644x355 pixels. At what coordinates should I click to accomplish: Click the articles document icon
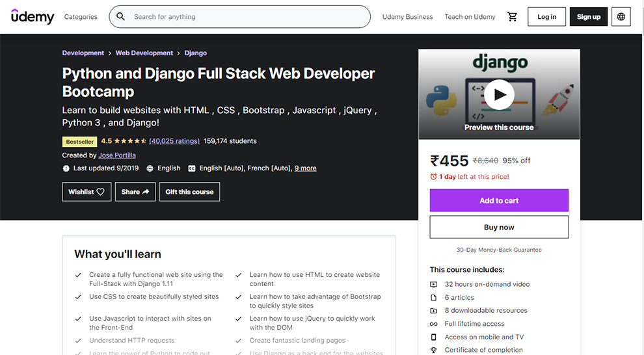click(434, 298)
